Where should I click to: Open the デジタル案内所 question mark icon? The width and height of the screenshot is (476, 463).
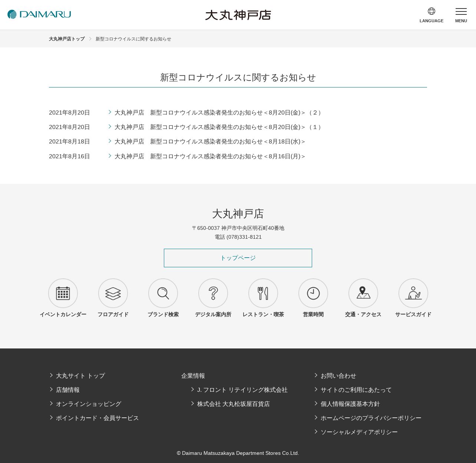pyautogui.click(x=213, y=293)
